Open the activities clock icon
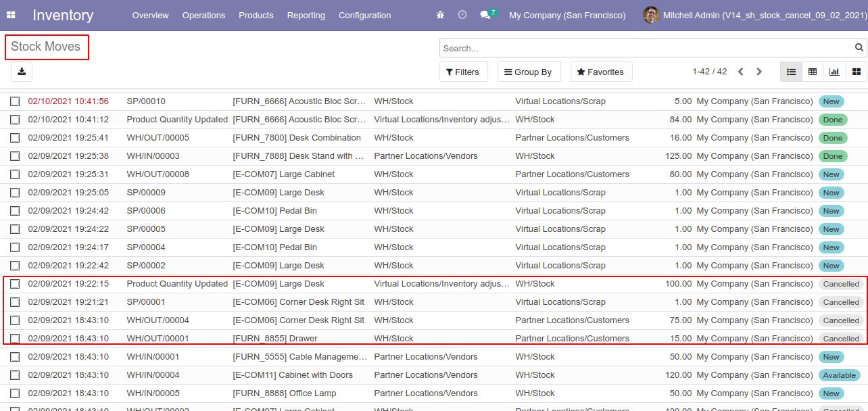The width and height of the screenshot is (868, 411). click(462, 15)
